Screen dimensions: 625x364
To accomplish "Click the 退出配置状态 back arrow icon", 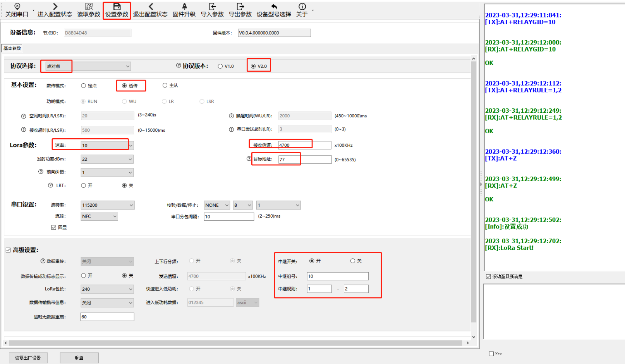I will point(151,7).
